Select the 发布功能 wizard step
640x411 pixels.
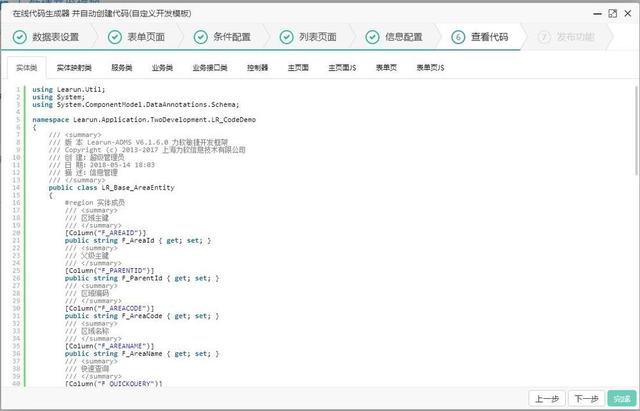click(570, 37)
